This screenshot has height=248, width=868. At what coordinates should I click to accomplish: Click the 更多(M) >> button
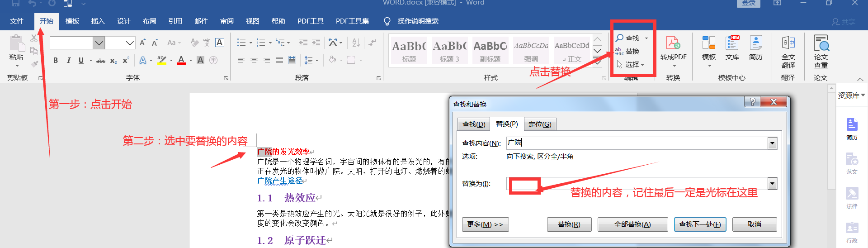click(485, 224)
